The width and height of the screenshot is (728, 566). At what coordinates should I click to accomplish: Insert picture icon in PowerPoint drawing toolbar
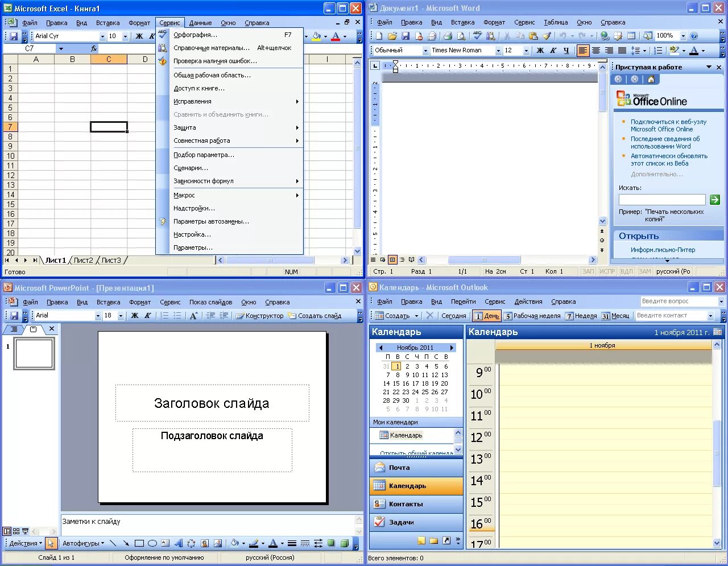[x=218, y=543]
